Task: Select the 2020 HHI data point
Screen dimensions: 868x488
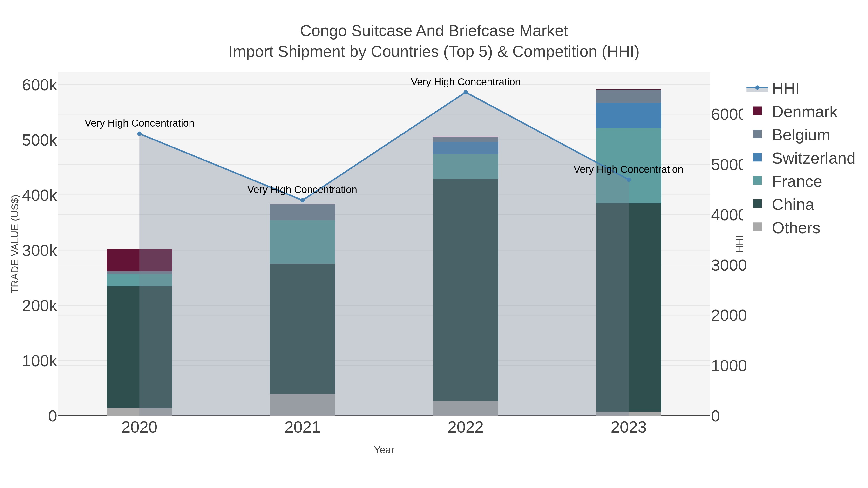Action: tap(140, 134)
